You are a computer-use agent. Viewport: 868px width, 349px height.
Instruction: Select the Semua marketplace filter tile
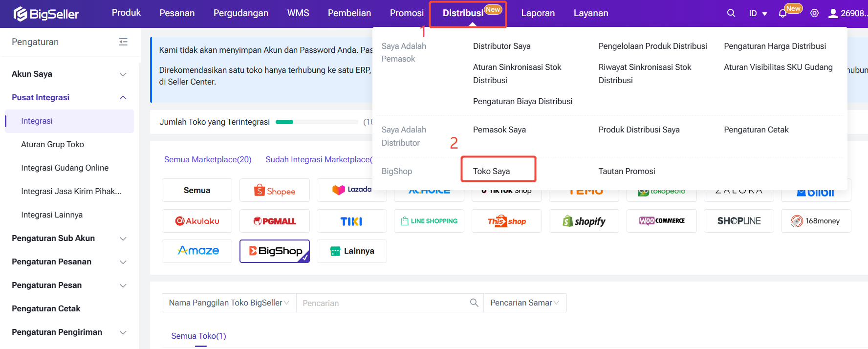(197, 191)
